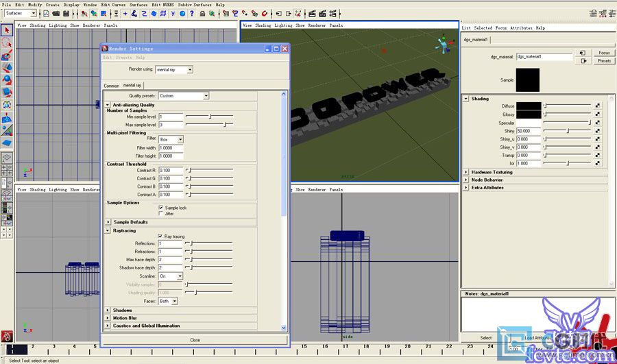
Task: Click the Focus button
Action: click(x=604, y=53)
